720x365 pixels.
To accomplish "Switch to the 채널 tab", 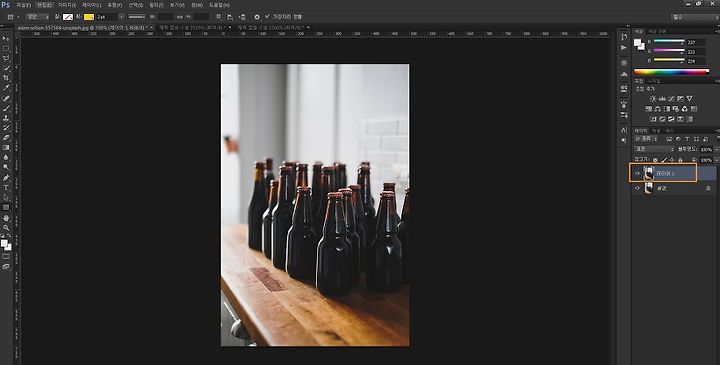I will click(x=656, y=131).
